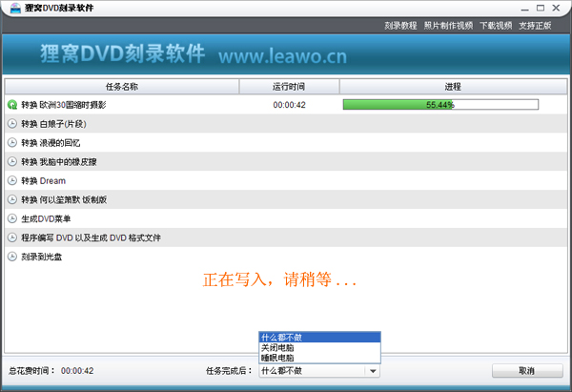Click the clock icon beside 转换 白娘子(片段)

(x=12, y=124)
